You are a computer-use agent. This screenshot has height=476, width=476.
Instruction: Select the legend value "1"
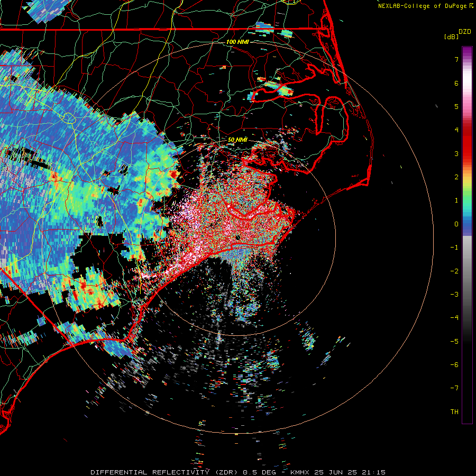click(456, 200)
